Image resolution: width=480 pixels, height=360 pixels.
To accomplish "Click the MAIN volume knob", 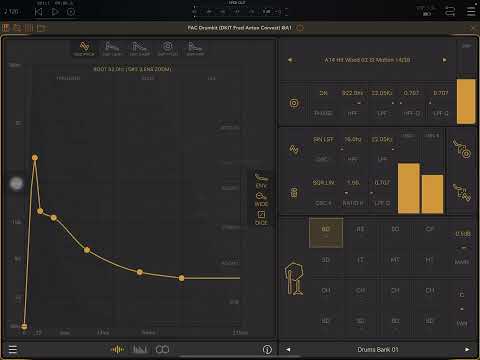I will pyautogui.click(x=463, y=249).
